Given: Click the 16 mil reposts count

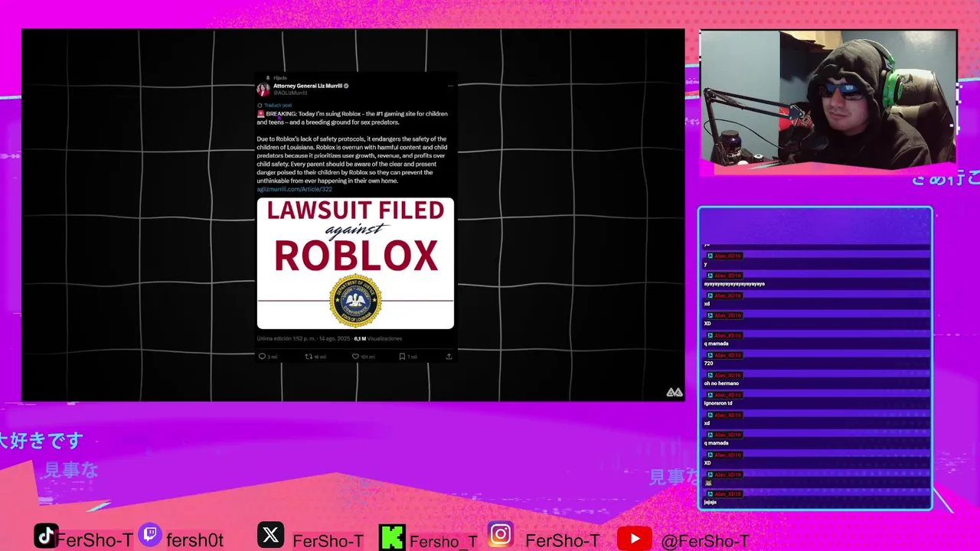Looking at the screenshot, I should coord(320,357).
